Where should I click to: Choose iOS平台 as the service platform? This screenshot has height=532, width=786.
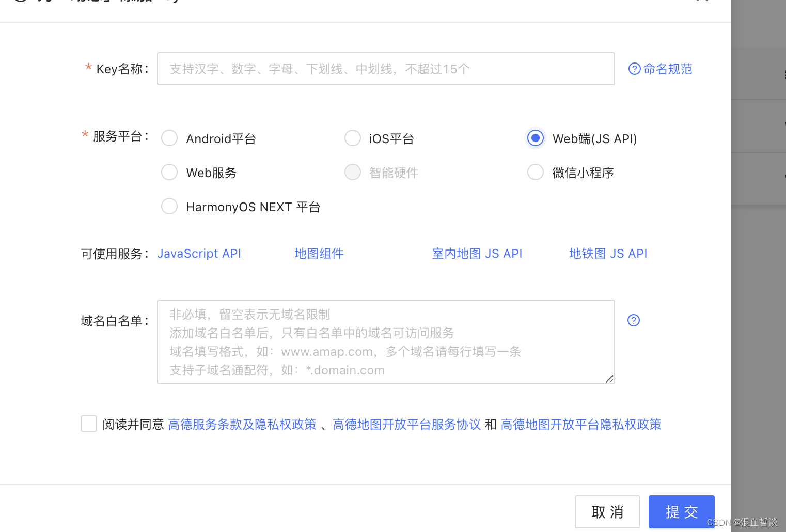point(352,138)
